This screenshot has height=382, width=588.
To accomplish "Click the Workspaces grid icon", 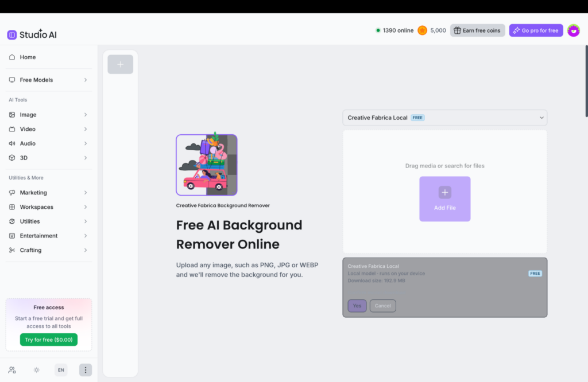I will coord(12,207).
